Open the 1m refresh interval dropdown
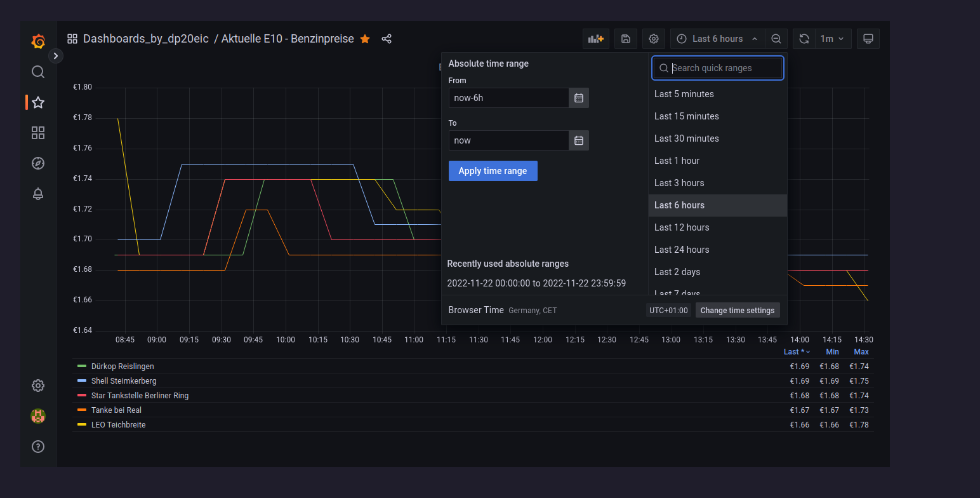The image size is (980, 498). coord(832,39)
